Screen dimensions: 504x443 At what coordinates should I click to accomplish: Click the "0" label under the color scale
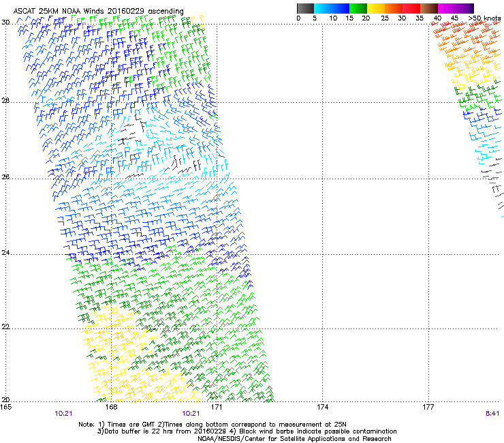pyautogui.click(x=298, y=18)
